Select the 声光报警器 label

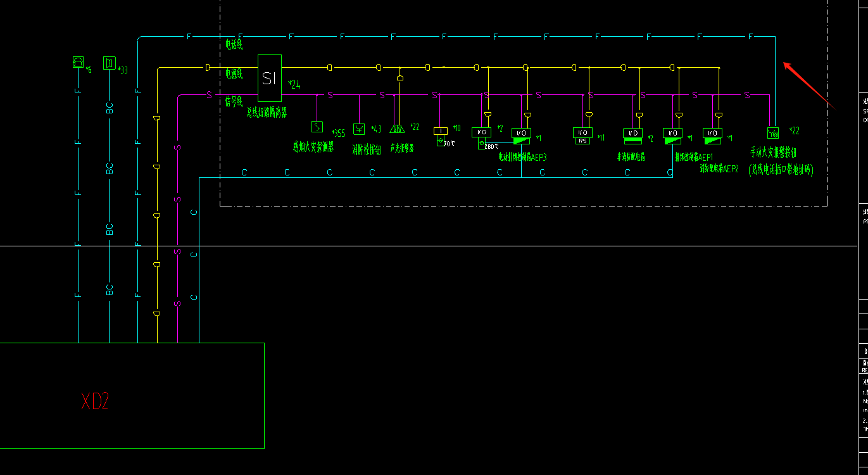pos(402,148)
